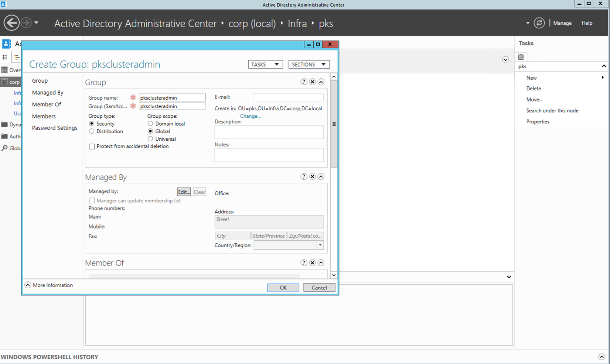Click Properties in Tasks pane
The width and height of the screenshot is (610, 364).
click(x=538, y=121)
